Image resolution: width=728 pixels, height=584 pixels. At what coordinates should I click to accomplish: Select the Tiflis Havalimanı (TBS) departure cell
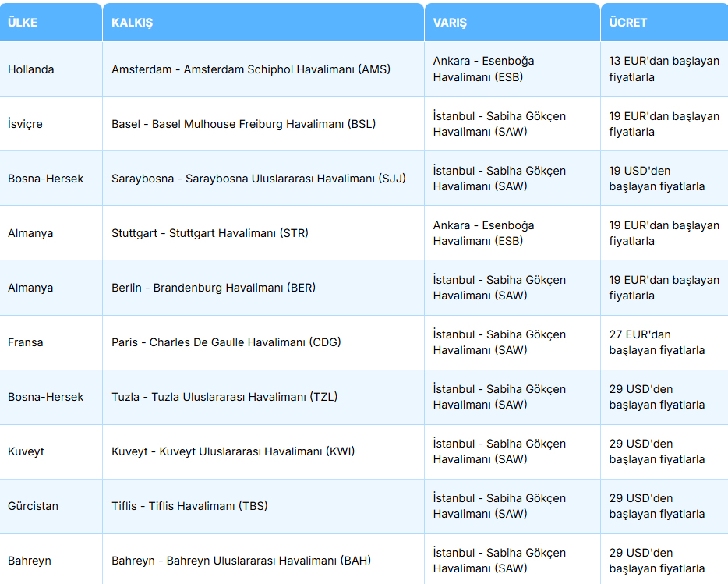189,506
